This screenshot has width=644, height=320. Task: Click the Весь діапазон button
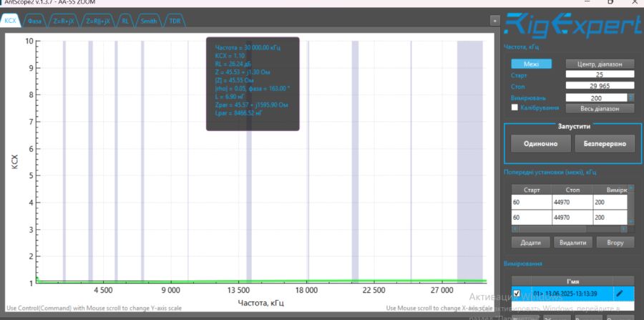pyautogui.click(x=600, y=109)
